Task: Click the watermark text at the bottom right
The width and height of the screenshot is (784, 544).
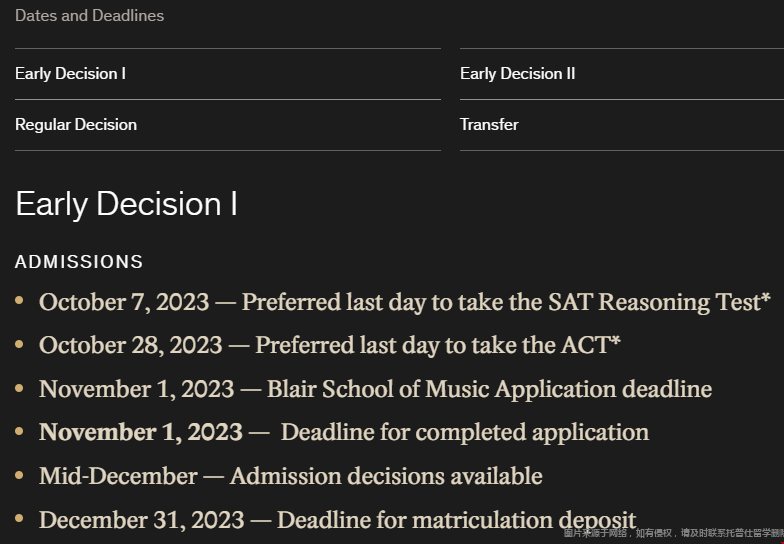Action: click(x=674, y=534)
